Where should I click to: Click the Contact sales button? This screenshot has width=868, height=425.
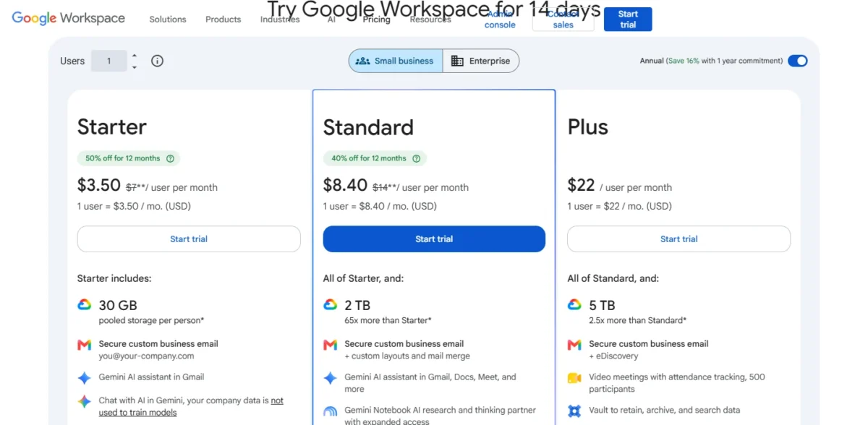563,20
